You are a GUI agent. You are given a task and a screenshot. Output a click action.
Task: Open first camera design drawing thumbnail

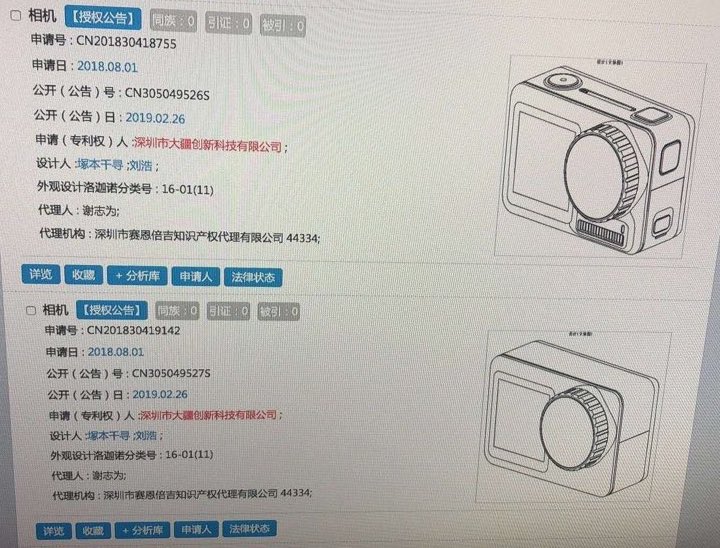tap(601, 157)
